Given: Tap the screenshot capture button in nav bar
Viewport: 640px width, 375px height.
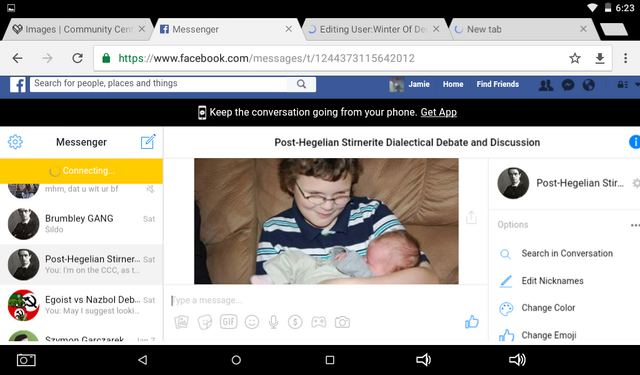Looking at the screenshot, I should click(x=26, y=360).
